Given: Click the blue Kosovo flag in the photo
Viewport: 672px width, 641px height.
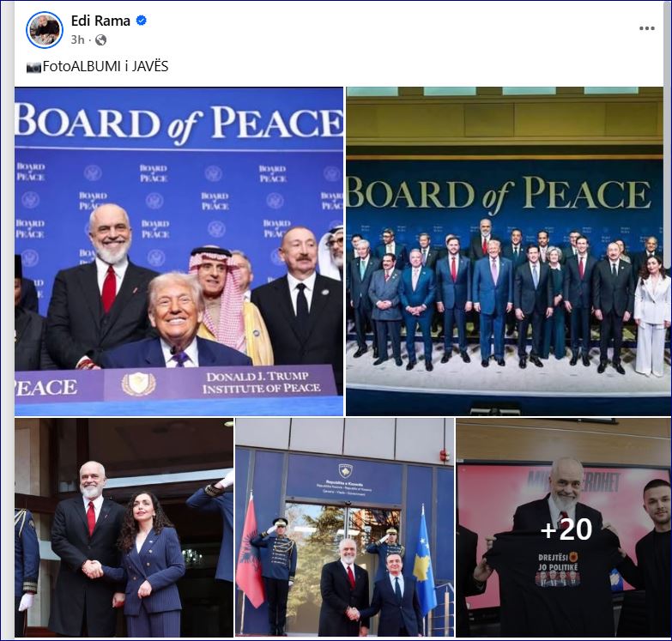Looking at the screenshot, I should 425,561.
